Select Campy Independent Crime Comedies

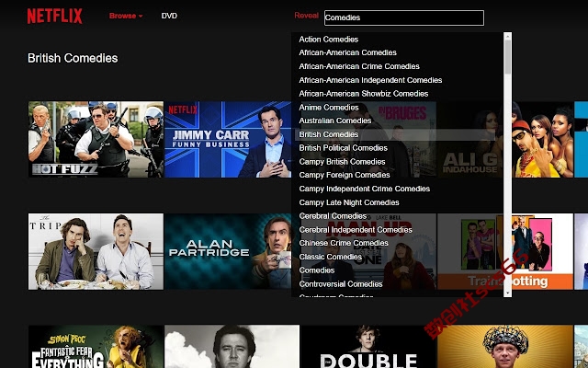pos(365,189)
